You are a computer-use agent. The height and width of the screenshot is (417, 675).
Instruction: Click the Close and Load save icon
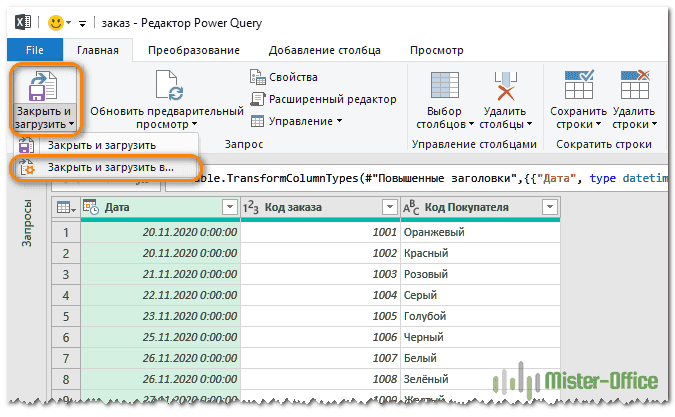pos(43,86)
